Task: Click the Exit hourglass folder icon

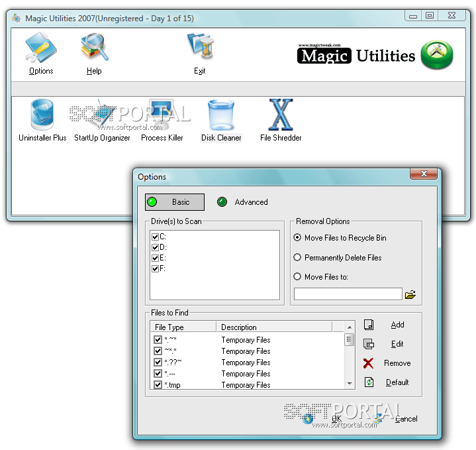Action: tap(201, 46)
